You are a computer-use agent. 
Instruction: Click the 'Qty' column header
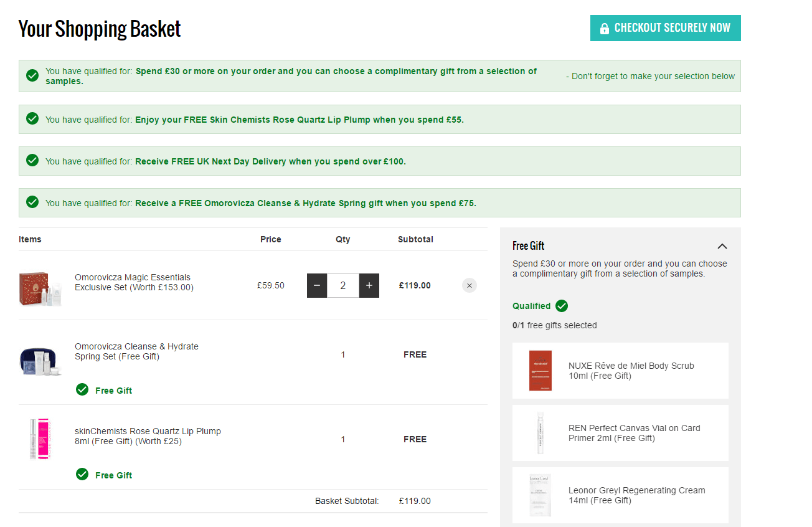coord(343,239)
